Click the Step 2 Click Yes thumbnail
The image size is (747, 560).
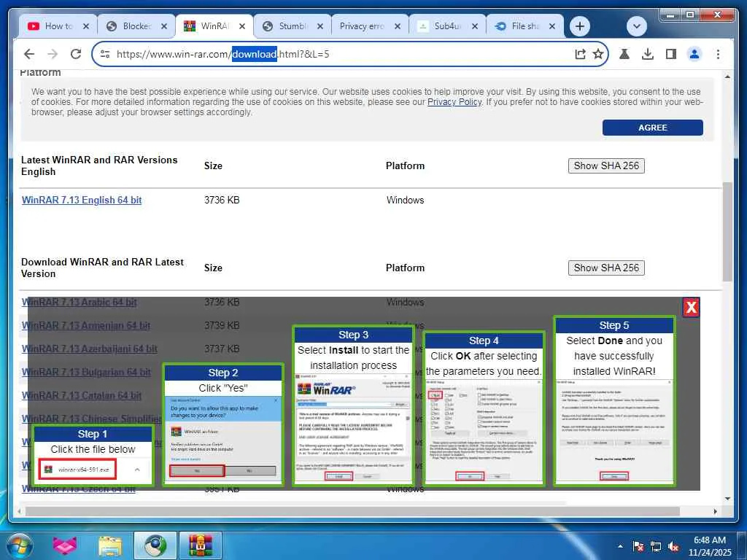click(x=223, y=425)
